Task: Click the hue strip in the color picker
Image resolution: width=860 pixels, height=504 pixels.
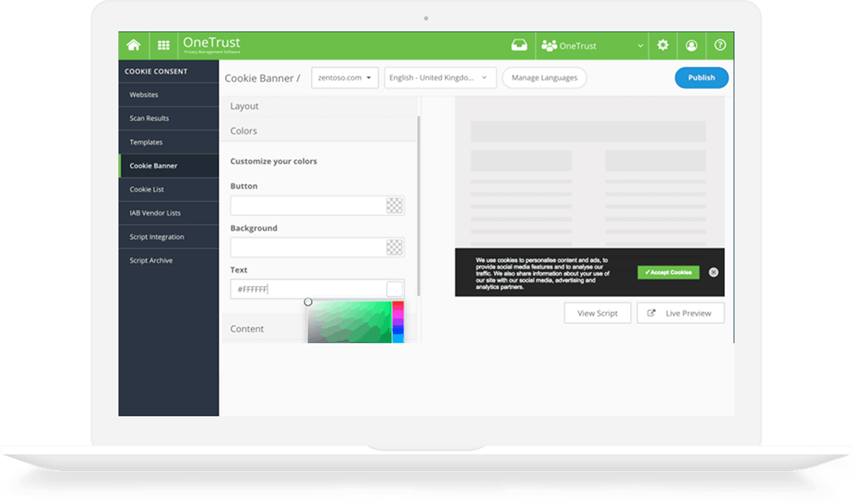Action: [x=398, y=322]
